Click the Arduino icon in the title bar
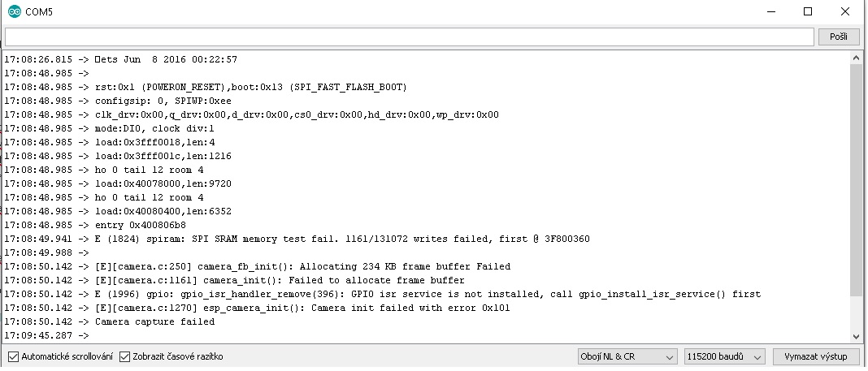 point(13,11)
